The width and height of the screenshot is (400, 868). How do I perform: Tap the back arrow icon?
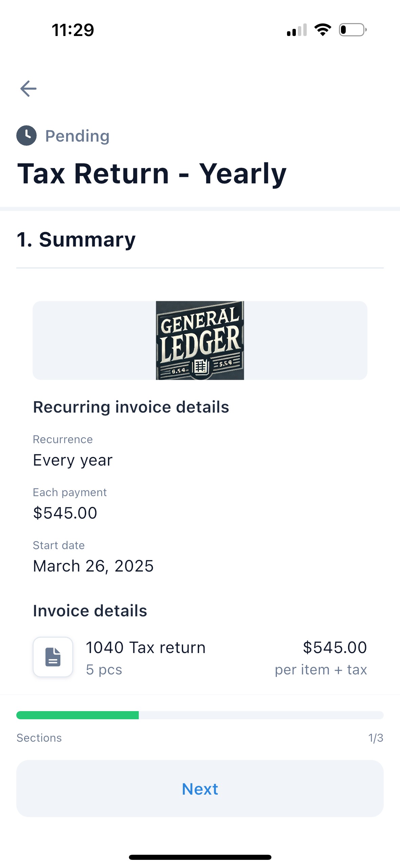click(x=28, y=89)
